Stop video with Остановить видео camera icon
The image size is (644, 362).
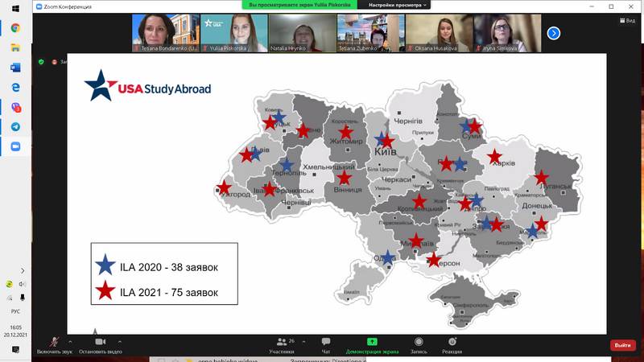tap(100, 346)
